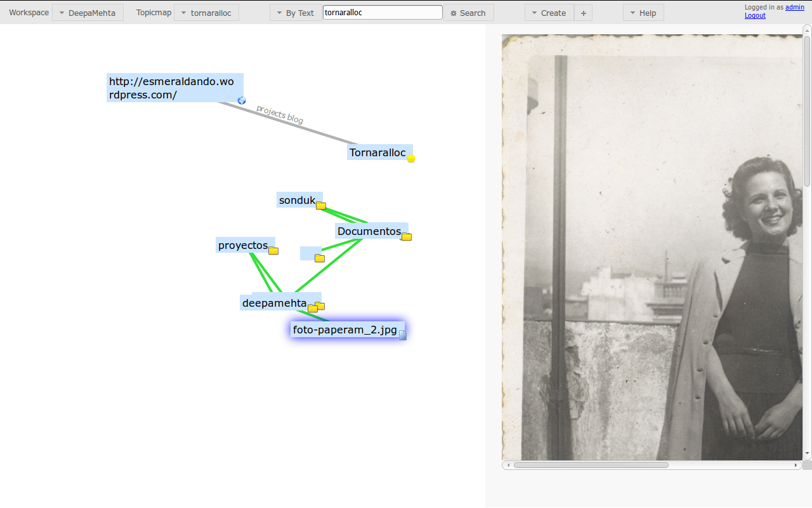The image size is (812, 508).
Task: Click the scroll right arrow under the photo
Action: pyautogui.click(x=796, y=465)
